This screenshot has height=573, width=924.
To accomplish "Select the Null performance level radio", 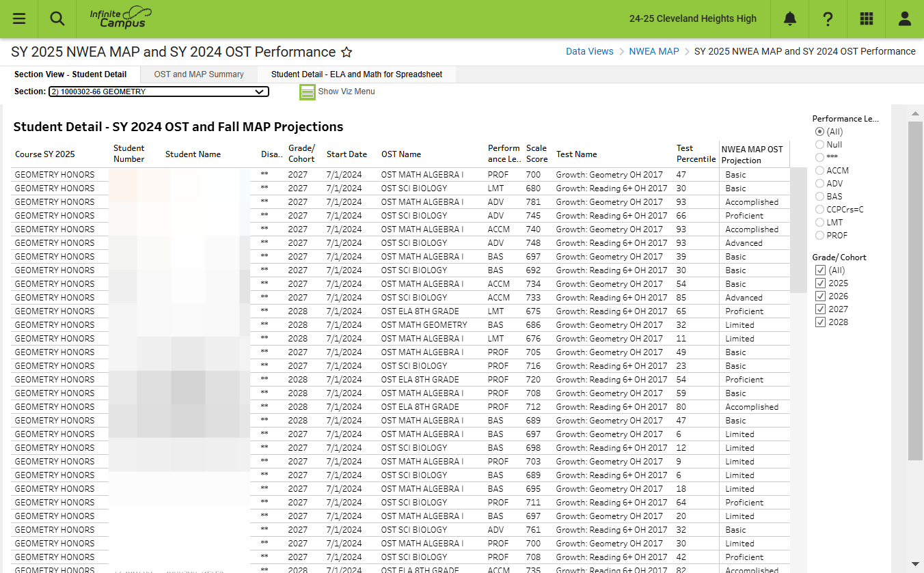I will tap(819, 145).
